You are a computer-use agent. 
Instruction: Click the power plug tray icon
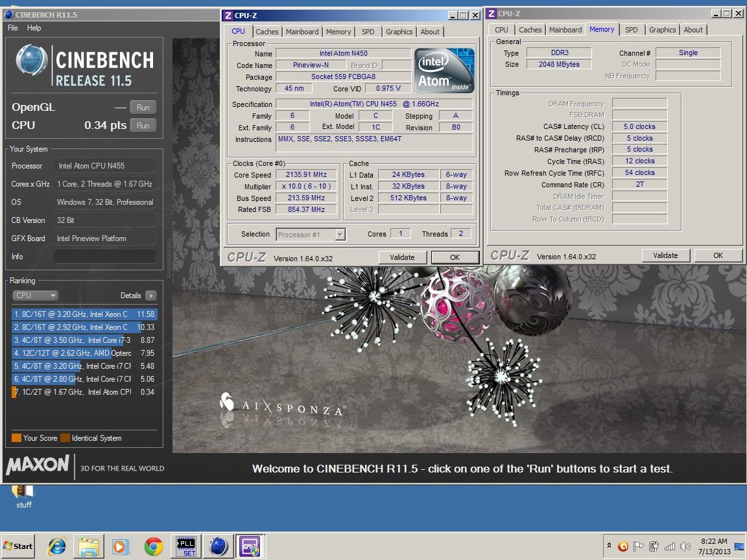pos(654,546)
